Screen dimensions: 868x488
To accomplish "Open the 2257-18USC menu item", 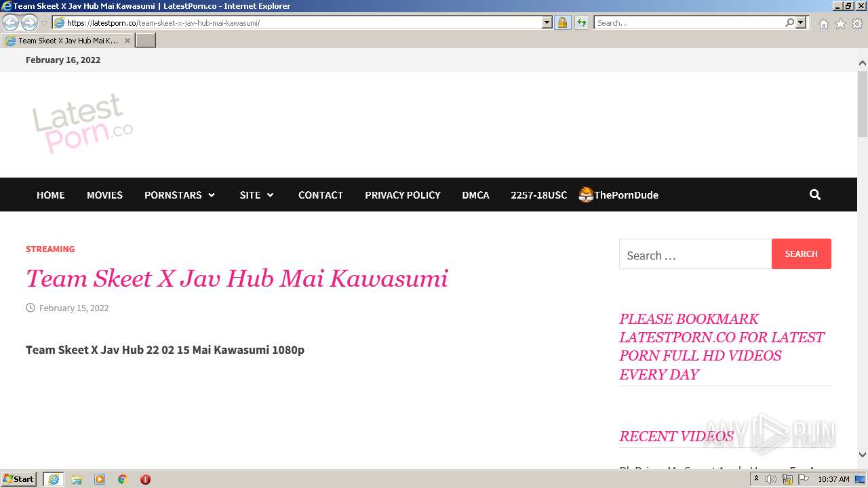I will click(x=538, y=195).
